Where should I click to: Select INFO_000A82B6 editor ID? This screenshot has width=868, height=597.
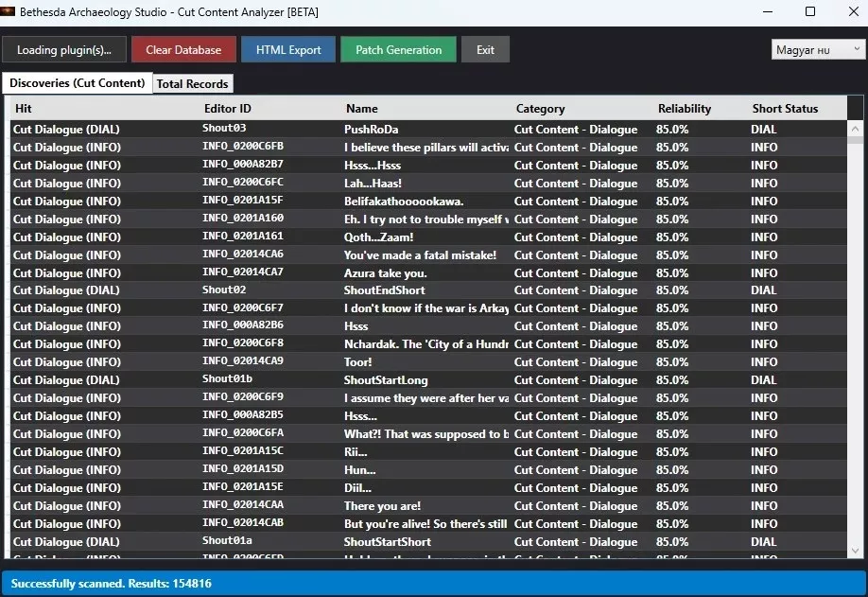[242, 325]
